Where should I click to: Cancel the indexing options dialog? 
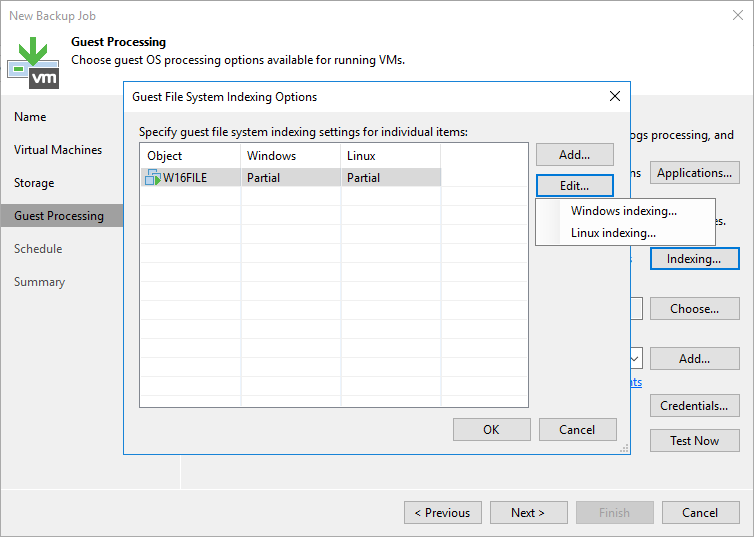[x=577, y=430]
